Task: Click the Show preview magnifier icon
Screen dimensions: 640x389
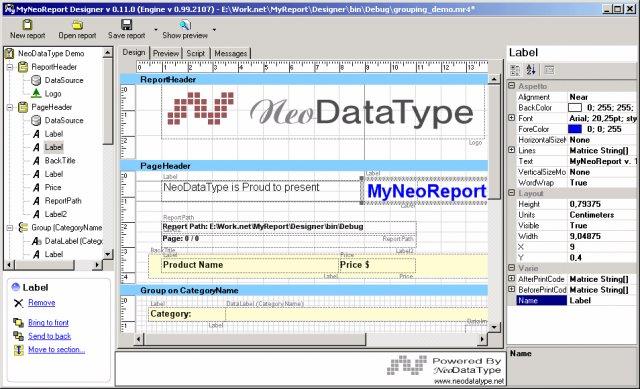Action: pos(185,25)
